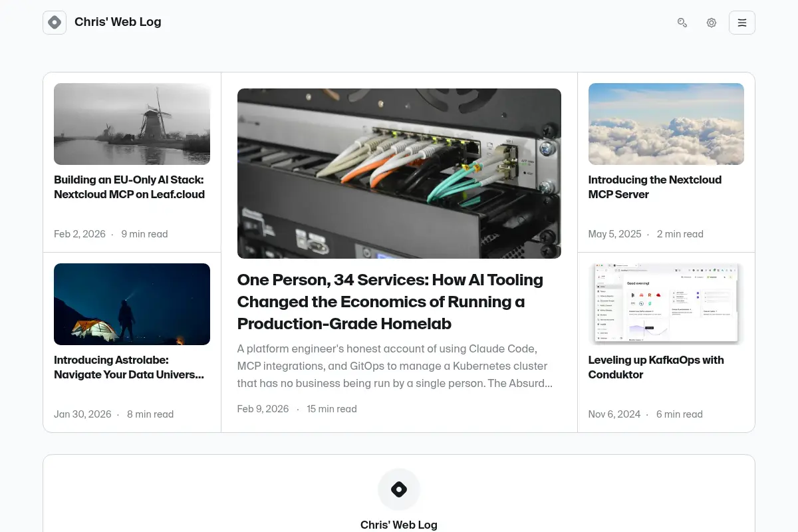Click the search magnifier icon in header

[x=682, y=23]
